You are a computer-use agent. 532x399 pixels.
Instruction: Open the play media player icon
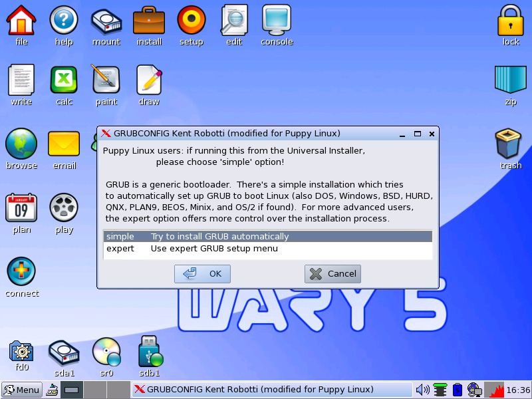[x=64, y=207]
